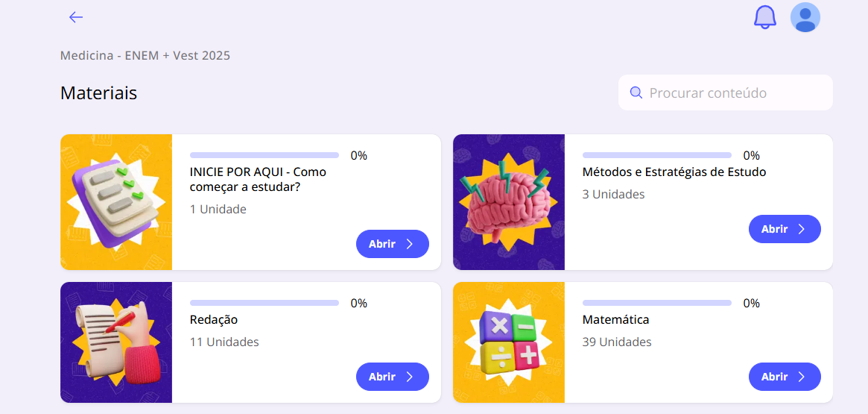Viewport: 868px width, 414px height.
Task: Click Abrir button for Matemática
Action: tap(785, 377)
